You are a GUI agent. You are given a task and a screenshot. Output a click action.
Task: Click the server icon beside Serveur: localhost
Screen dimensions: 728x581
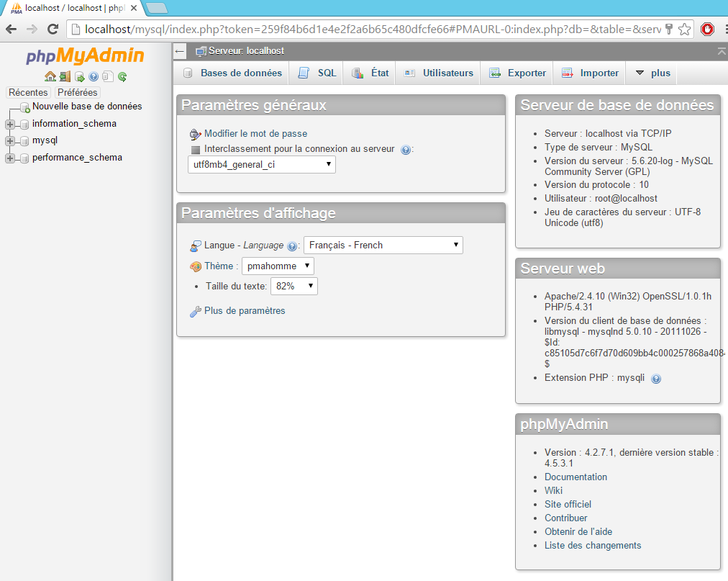tap(201, 51)
